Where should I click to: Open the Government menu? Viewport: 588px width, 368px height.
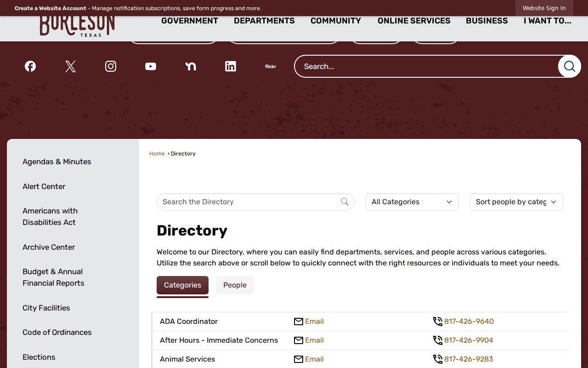pyautogui.click(x=190, y=21)
